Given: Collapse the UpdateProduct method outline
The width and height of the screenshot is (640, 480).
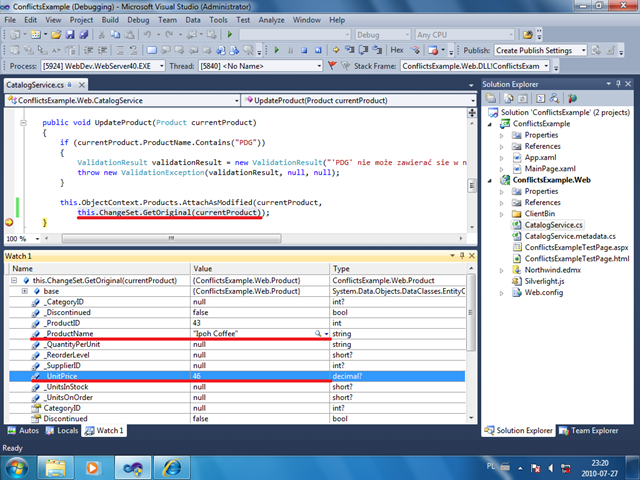Looking at the screenshot, I should (23, 122).
